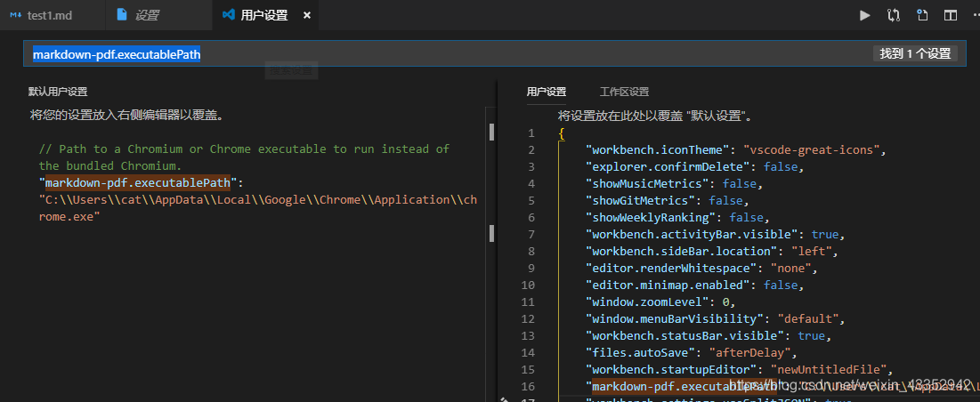Viewport: 980px width, 402px height.
Task: Toggle the split editor layout icon
Action: click(951, 16)
